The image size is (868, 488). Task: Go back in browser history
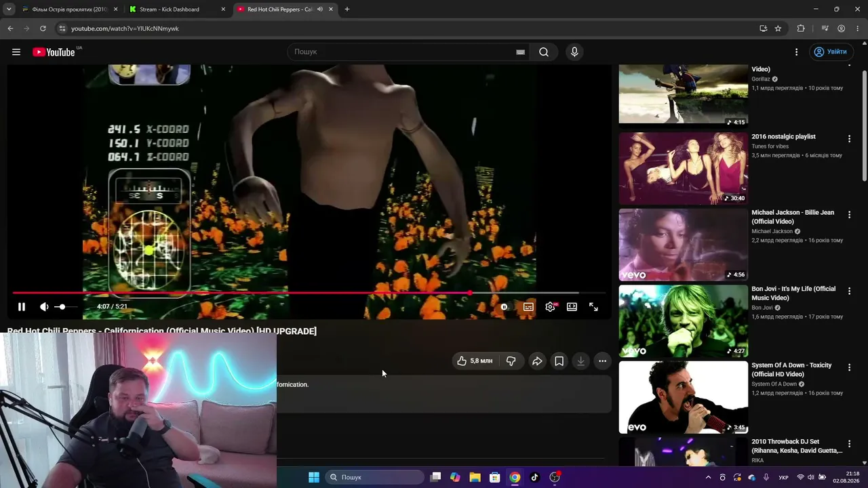[x=10, y=28]
